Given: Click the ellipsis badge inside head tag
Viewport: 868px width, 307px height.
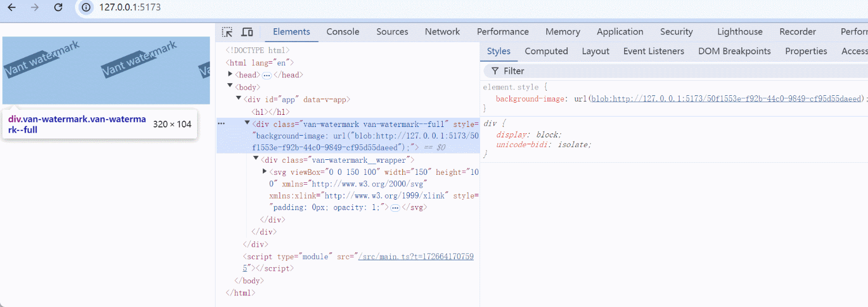Looking at the screenshot, I should tap(266, 76).
